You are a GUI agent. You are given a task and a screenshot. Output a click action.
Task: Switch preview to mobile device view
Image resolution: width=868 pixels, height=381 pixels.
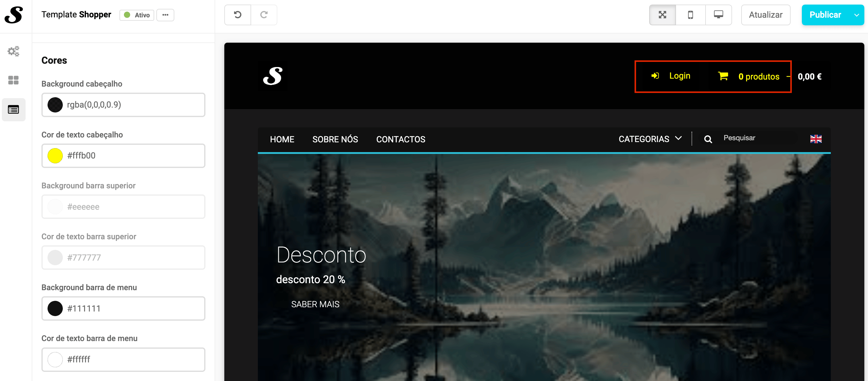(690, 15)
